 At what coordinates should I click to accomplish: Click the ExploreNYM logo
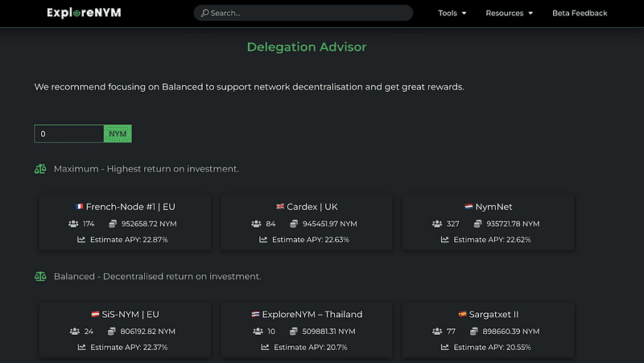click(84, 13)
